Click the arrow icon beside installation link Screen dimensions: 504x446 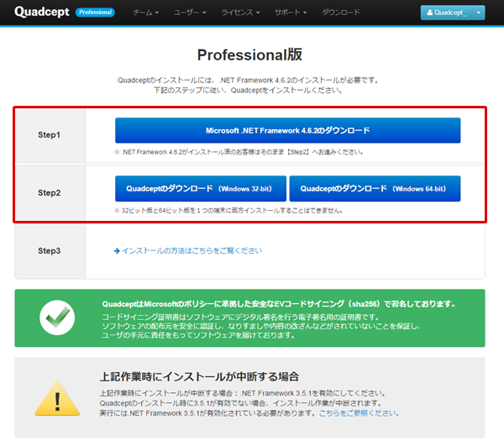click(117, 250)
